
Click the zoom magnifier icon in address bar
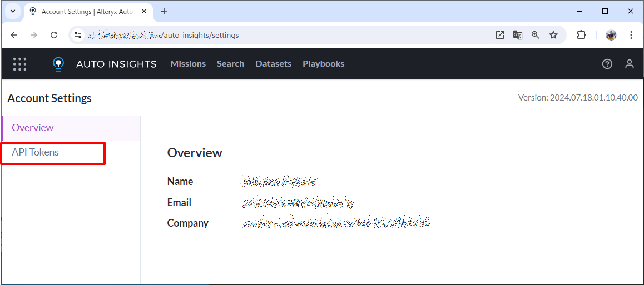pyautogui.click(x=536, y=35)
